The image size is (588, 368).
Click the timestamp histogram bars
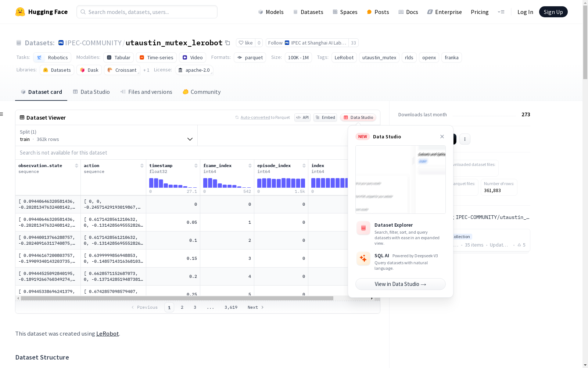(x=173, y=183)
